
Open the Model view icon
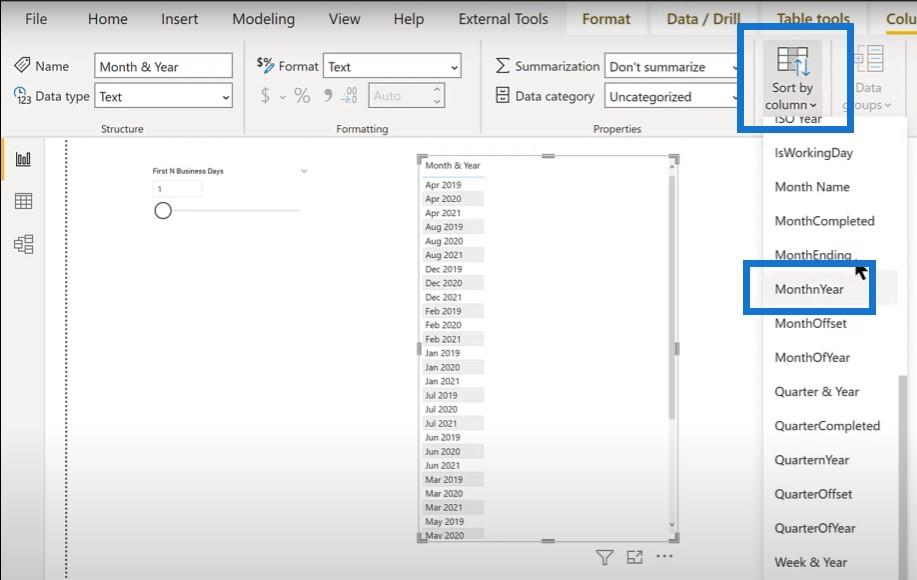click(23, 244)
